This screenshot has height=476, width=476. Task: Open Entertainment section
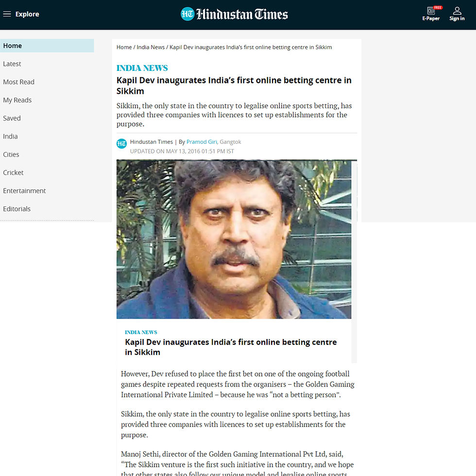point(24,190)
